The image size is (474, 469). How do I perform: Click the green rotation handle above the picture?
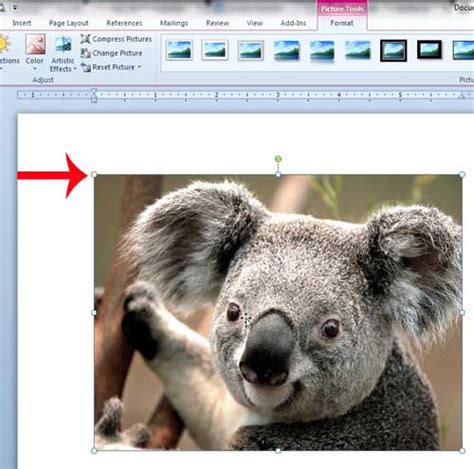pos(278,159)
